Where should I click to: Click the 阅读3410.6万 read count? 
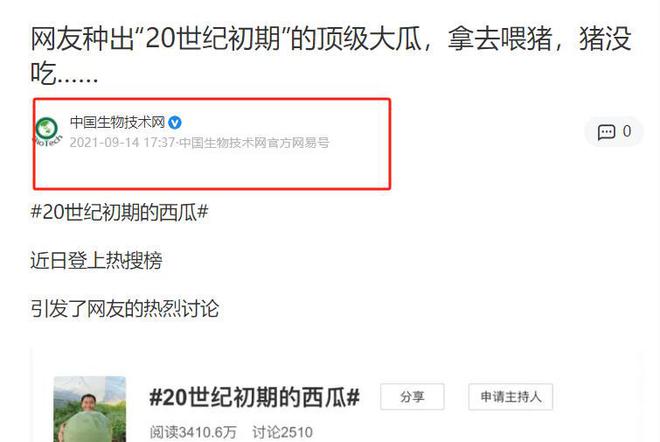(193, 432)
